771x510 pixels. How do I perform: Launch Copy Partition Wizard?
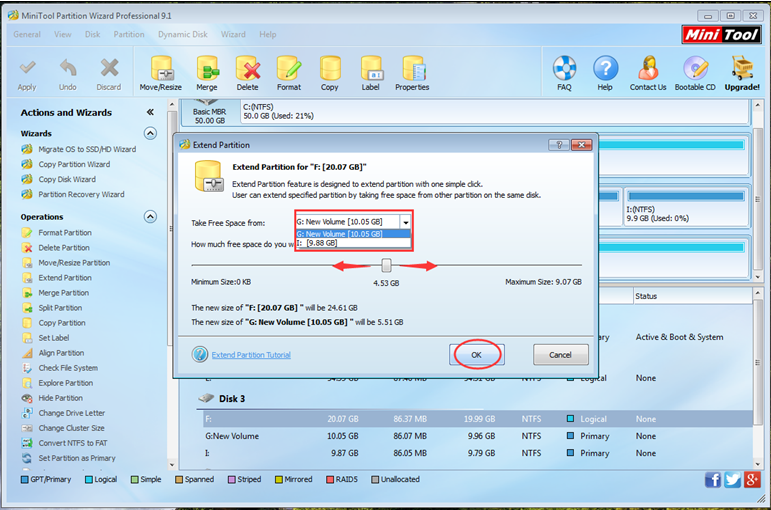point(74,164)
